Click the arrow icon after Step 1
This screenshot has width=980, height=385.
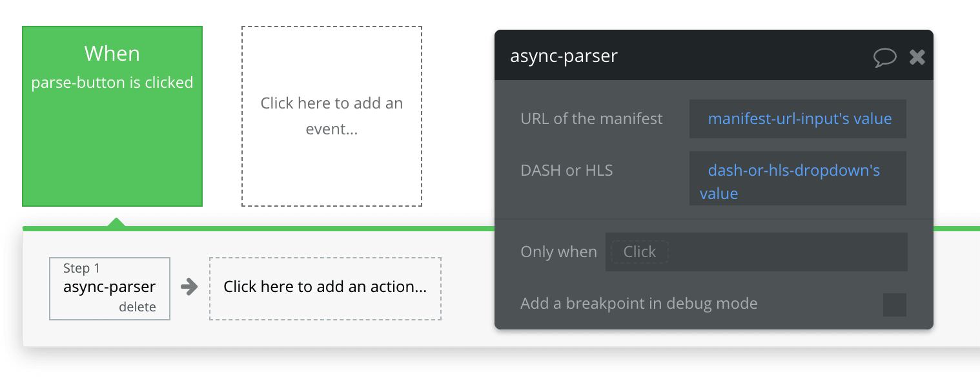coord(189,287)
